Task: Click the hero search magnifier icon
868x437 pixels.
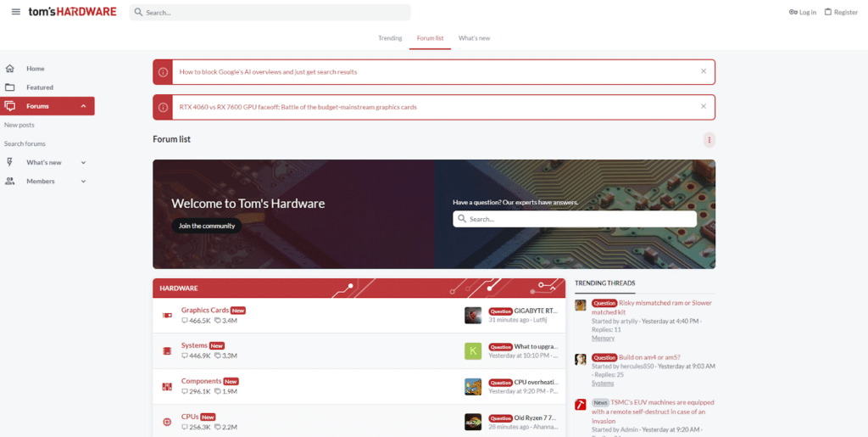Action: [462, 219]
